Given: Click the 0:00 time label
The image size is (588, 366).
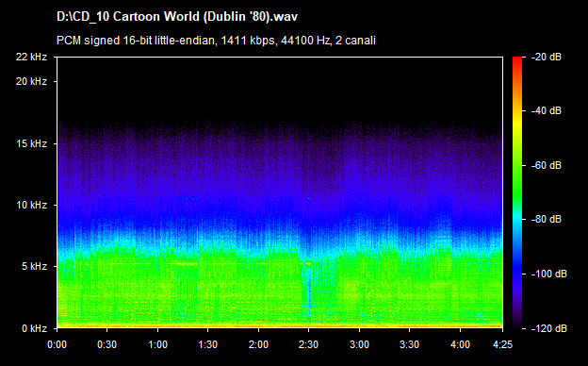Looking at the screenshot, I should 57,344.
